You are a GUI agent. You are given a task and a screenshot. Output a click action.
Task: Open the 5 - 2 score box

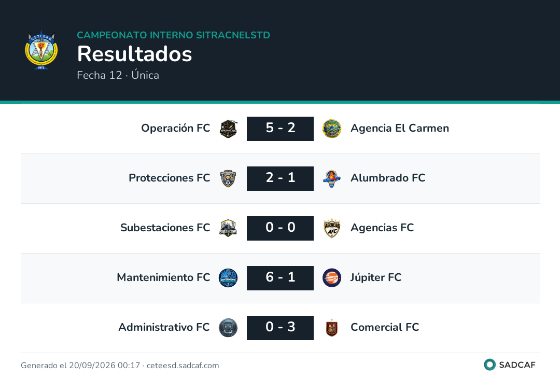(x=281, y=129)
